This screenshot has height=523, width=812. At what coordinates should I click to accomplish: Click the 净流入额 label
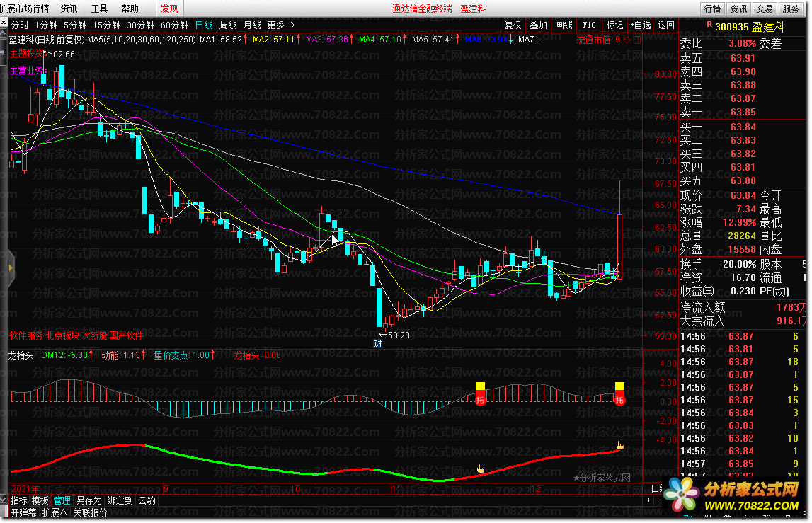[702, 308]
